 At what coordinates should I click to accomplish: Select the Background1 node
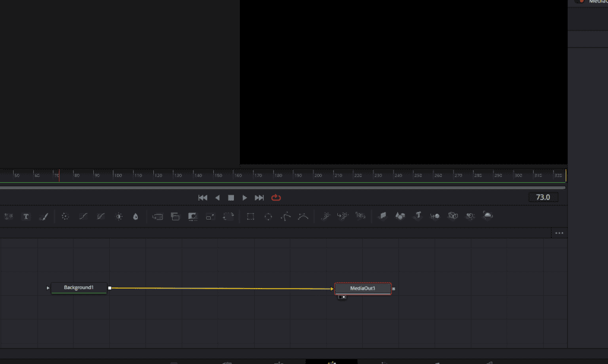tap(79, 287)
